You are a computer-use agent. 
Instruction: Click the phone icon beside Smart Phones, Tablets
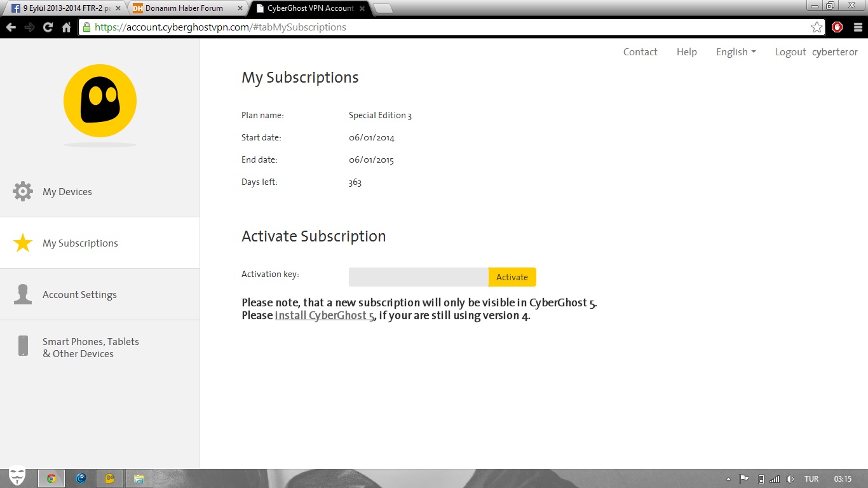tap(23, 346)
